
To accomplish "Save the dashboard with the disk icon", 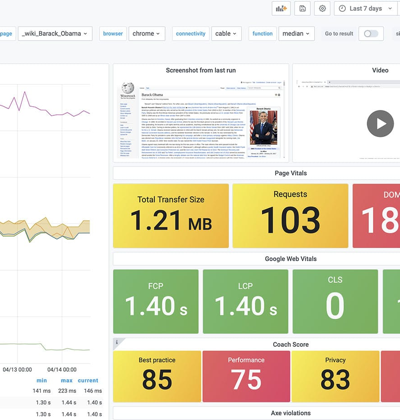I will 302,8.
